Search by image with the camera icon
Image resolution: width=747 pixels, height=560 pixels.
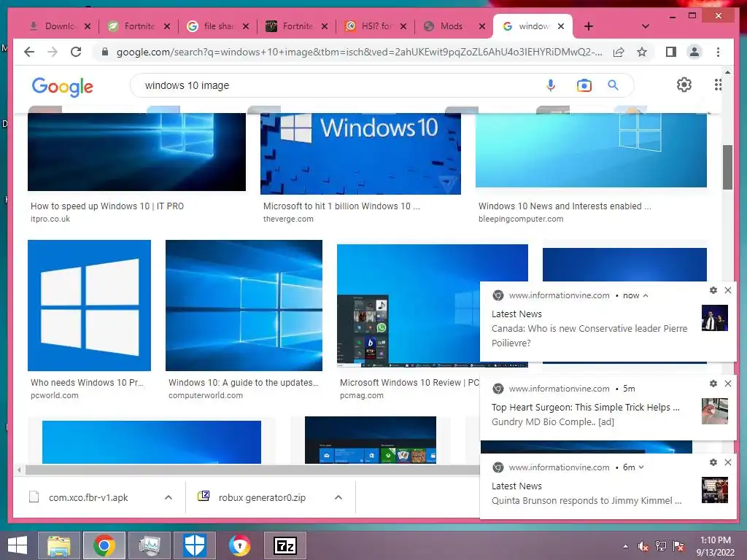point(584,85)
